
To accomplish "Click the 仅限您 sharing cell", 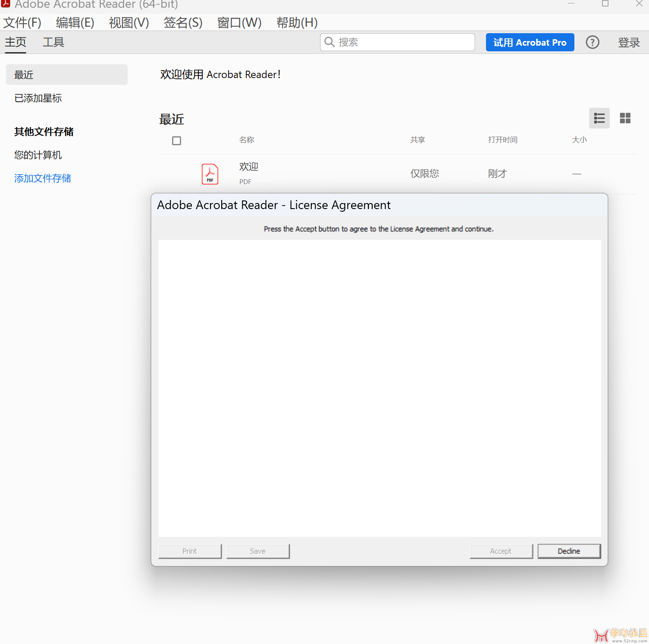I will pyautogui.click(x=425, y=174).
